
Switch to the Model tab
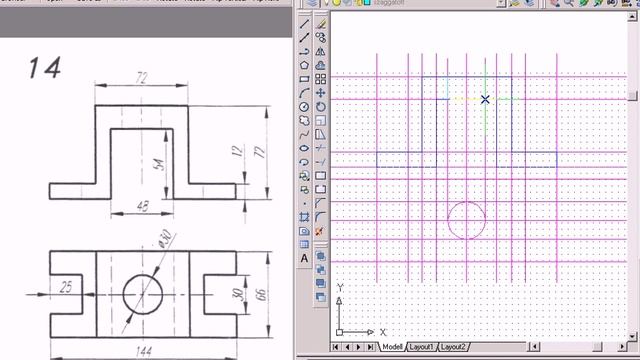click(392, 347)
